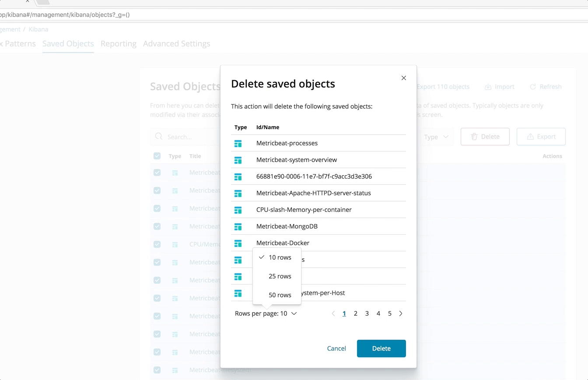Click the Export arrow icon in the Export button
The image size is (588, 380).
531,136
